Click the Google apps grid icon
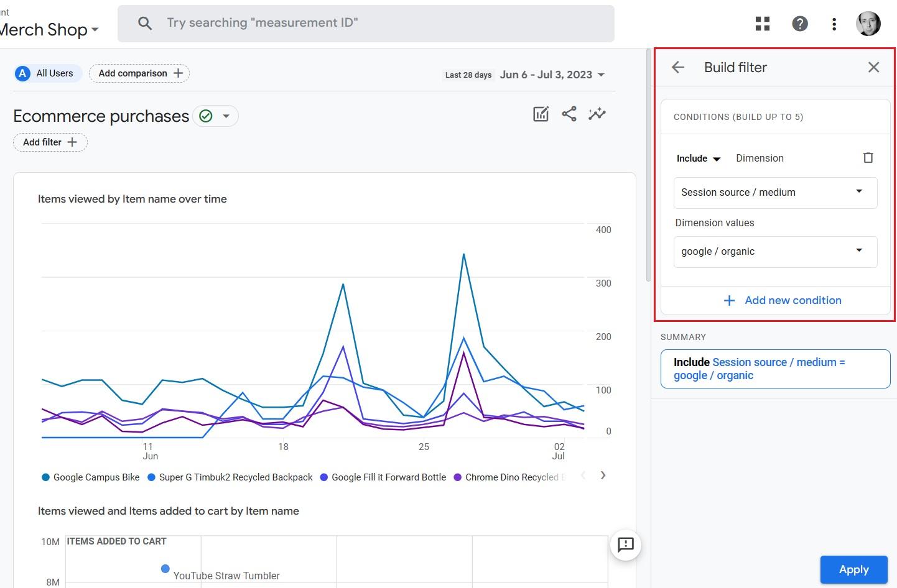The image size is (897, 588). (762, 24)
